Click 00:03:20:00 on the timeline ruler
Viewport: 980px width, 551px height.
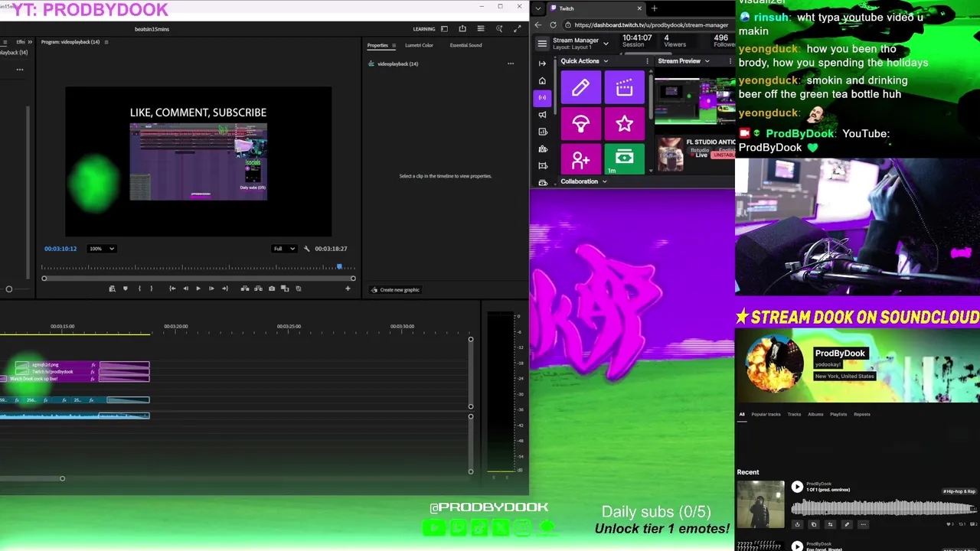(x=175, y=327)
